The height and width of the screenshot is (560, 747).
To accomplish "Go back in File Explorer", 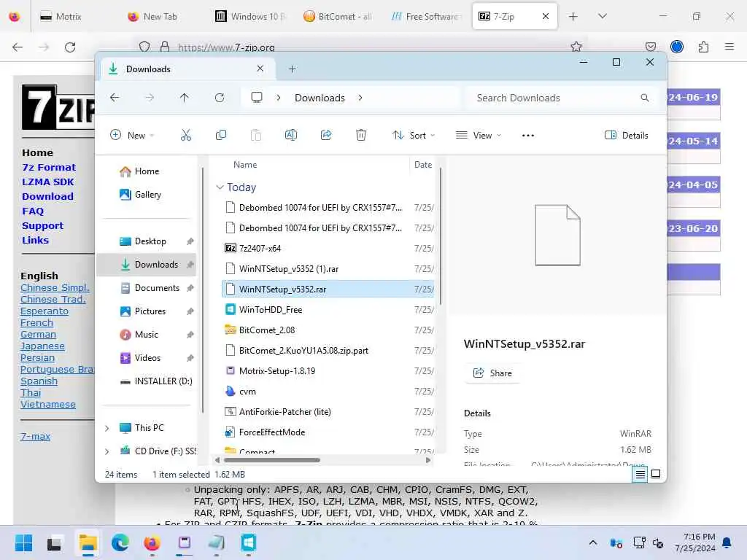I will [x=115, y=98].
